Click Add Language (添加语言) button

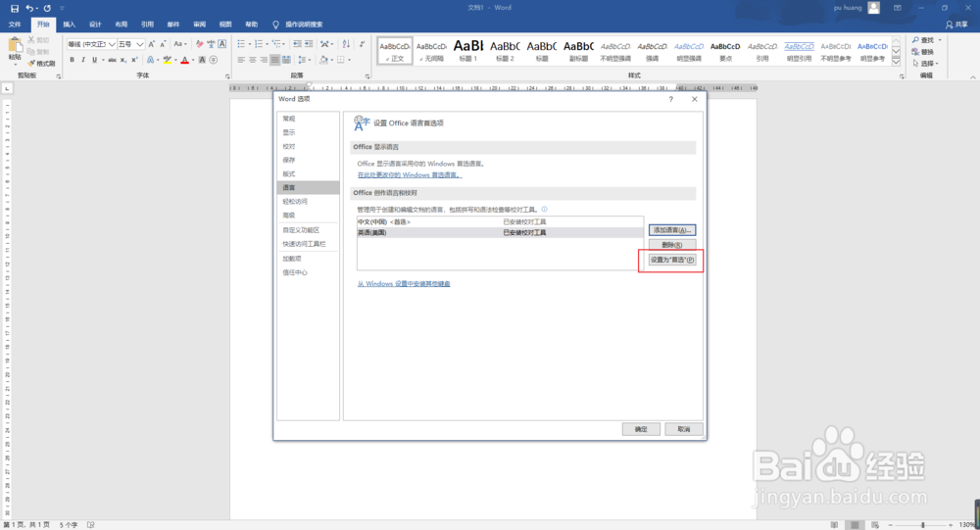pyautogui.click(x=672, y=230)
